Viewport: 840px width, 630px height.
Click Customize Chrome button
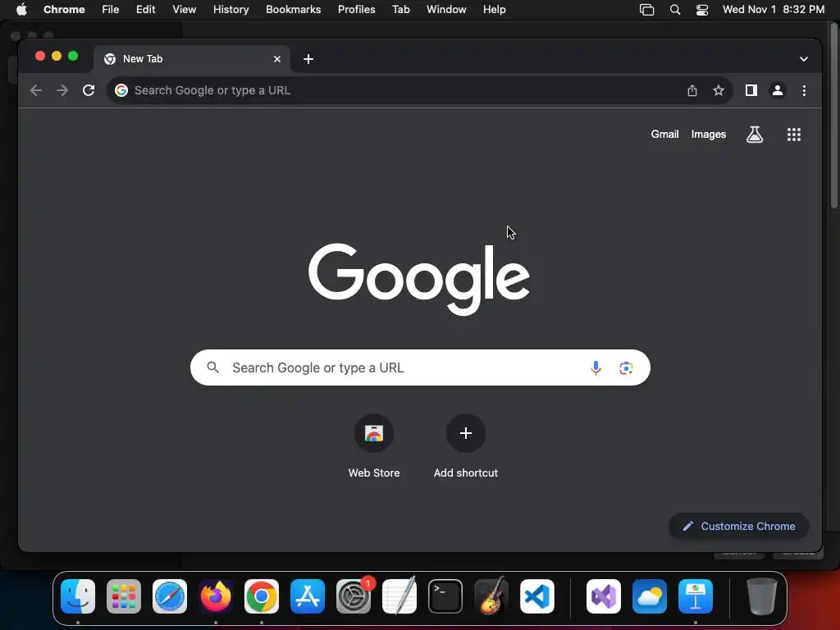[739, 527]
